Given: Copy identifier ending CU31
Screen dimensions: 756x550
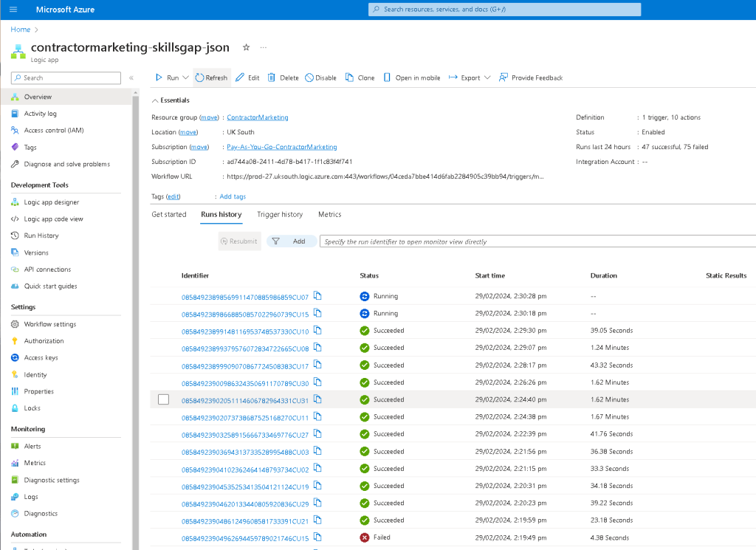Looking at the screenshot, I should pyautogui.click(x=317, y=399).
